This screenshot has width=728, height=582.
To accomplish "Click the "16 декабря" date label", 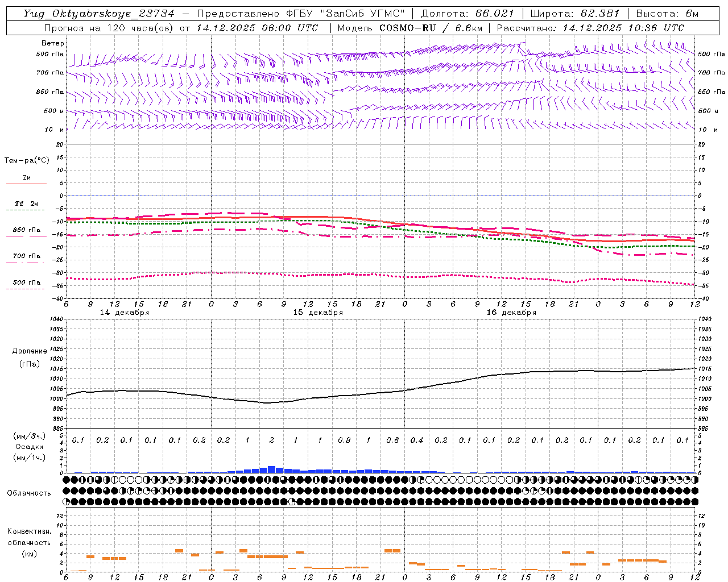I will click(x=511, y=313).
